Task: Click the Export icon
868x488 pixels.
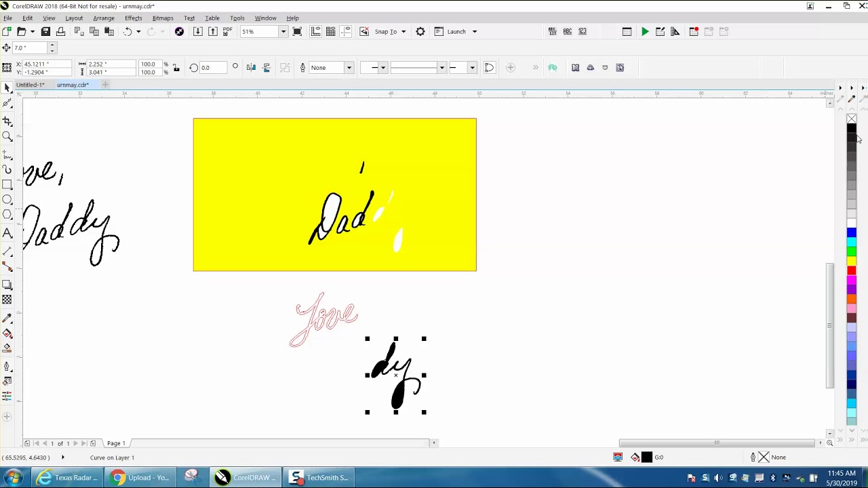Action: click(x=212, y=31)
